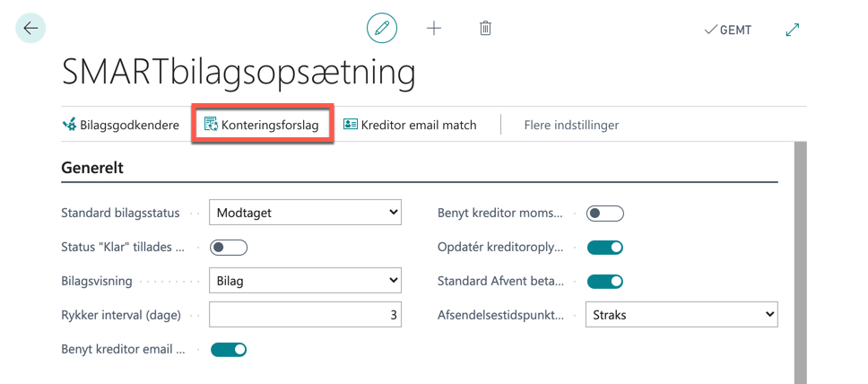868x384 pixels.
Task: Select Kreditor email match menu item
Action: 410,126
